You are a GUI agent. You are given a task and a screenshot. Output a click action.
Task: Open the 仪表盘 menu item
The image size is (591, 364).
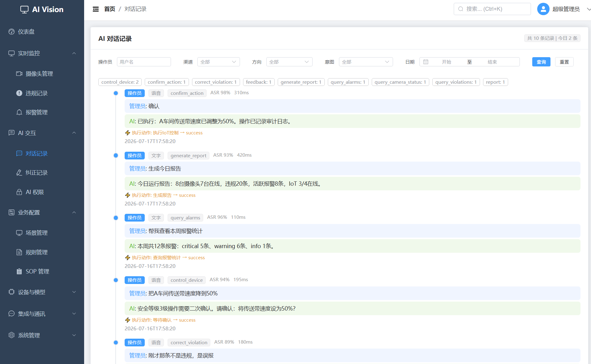coord(42,32)
